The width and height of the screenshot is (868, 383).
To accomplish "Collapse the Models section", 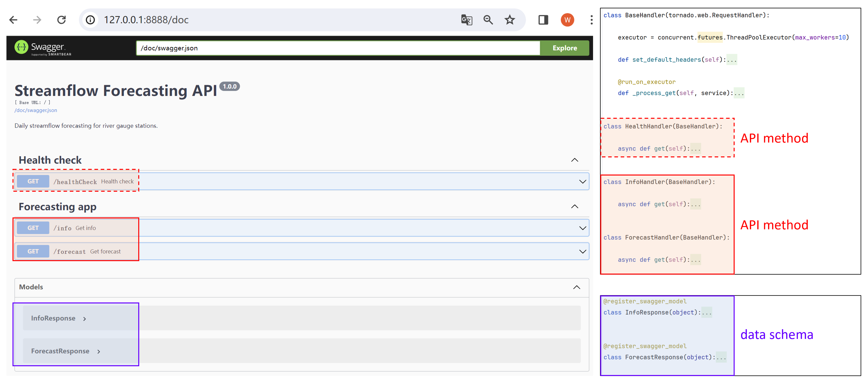I will (x=576, y=287).
